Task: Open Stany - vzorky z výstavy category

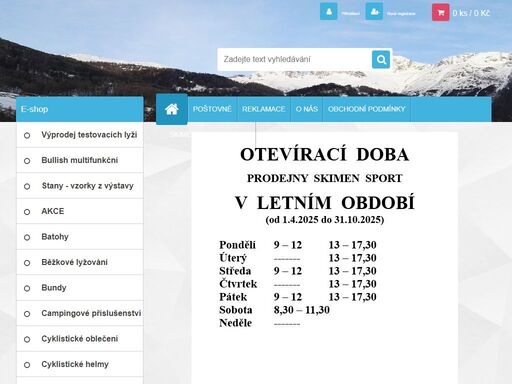Action: pos(80,186)
